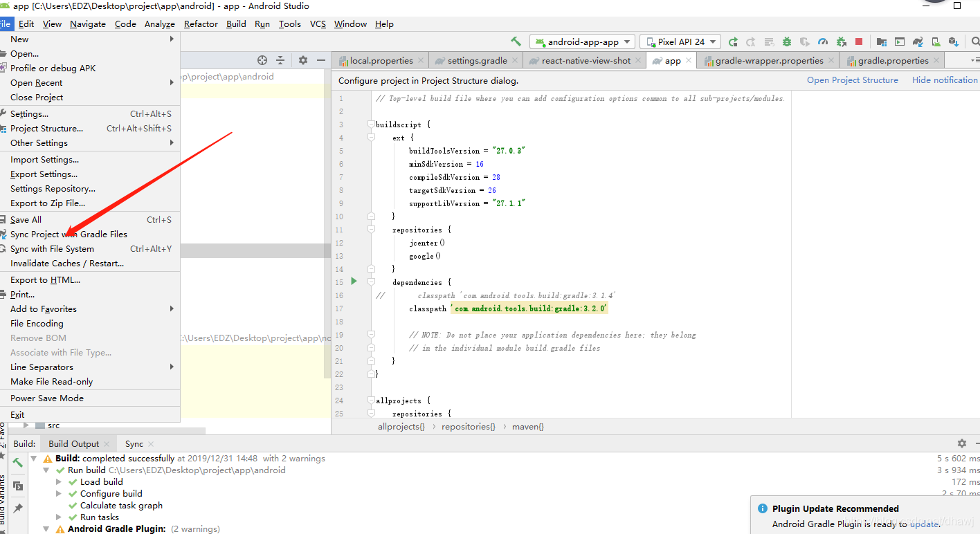
Task: Toggle Power Save Mode in File menu
Action: coord(90,398)
